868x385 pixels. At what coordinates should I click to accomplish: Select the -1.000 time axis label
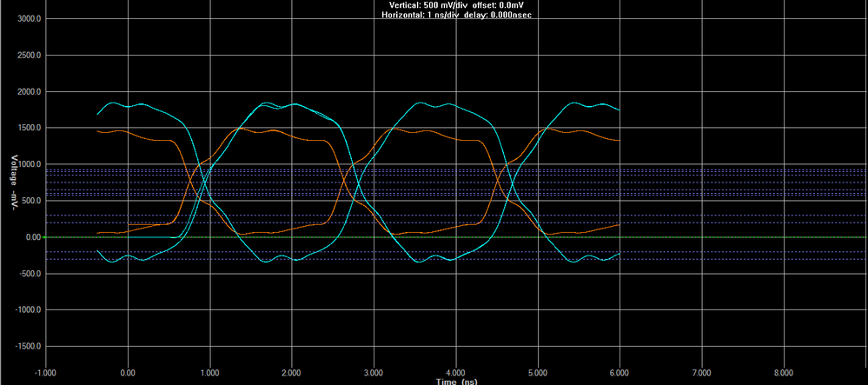[x=45, y=374]
